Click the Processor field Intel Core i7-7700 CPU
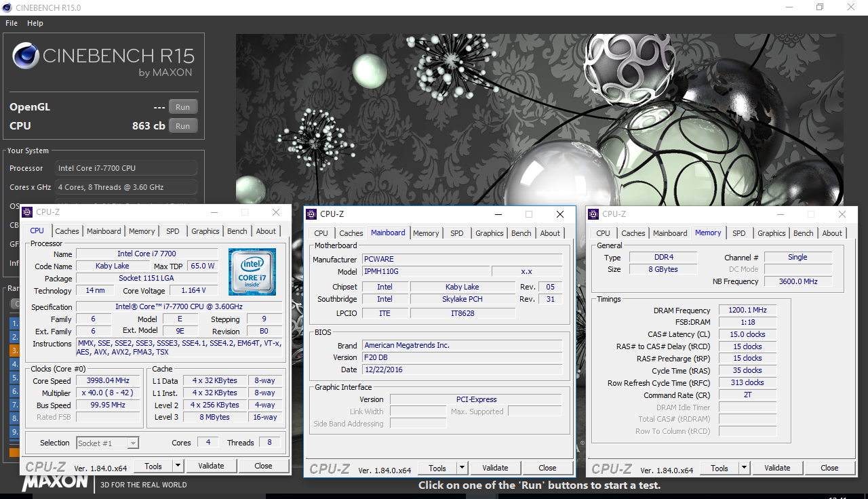 125,168
